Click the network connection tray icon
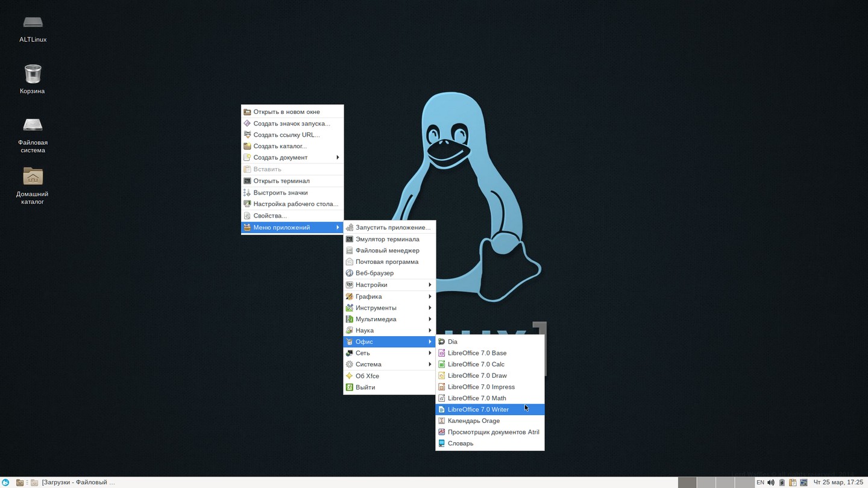The image size is (868, 488). 804,482
